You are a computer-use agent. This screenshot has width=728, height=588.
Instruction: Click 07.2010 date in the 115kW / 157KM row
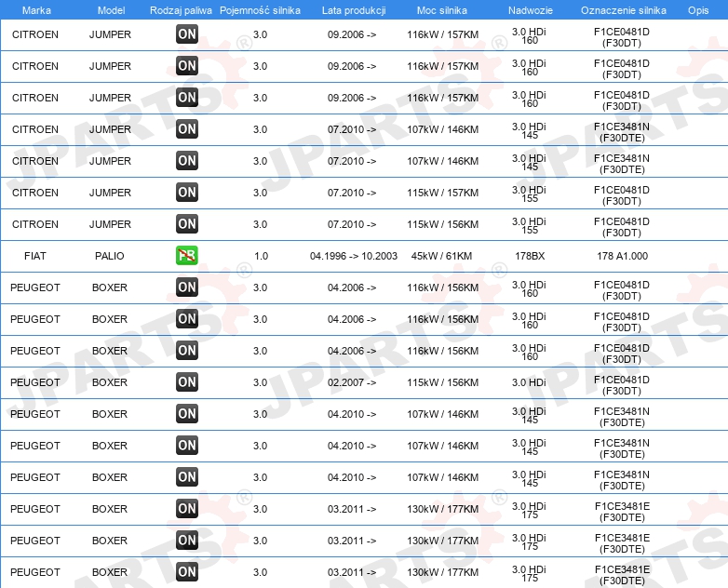point(352,193)
